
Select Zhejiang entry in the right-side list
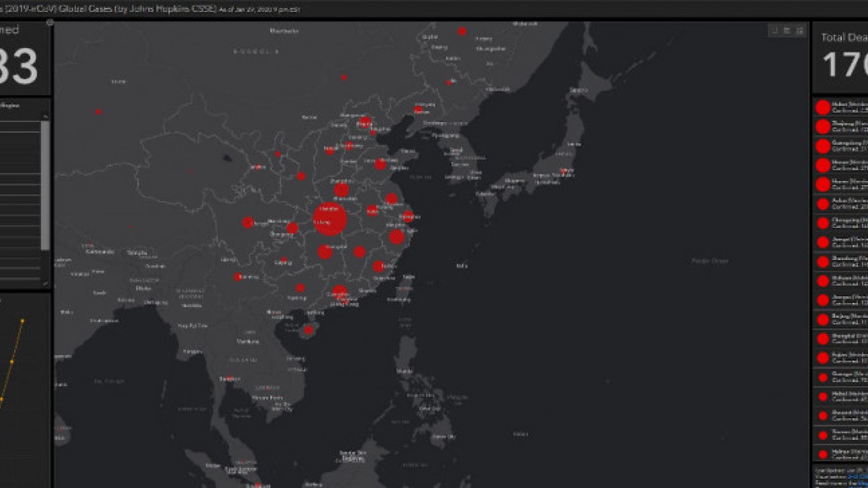pyautogui.click(x=841, y=127)
